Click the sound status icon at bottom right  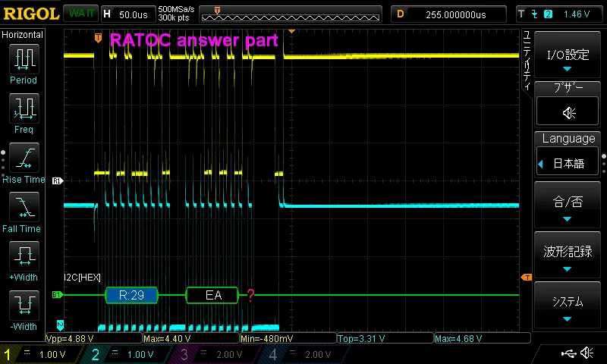pos(587,353)
